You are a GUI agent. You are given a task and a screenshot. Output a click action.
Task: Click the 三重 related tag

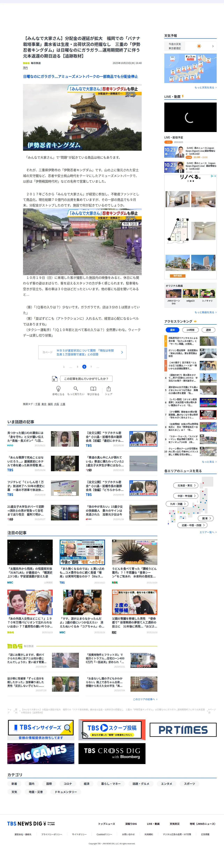(x=63, y=404)
